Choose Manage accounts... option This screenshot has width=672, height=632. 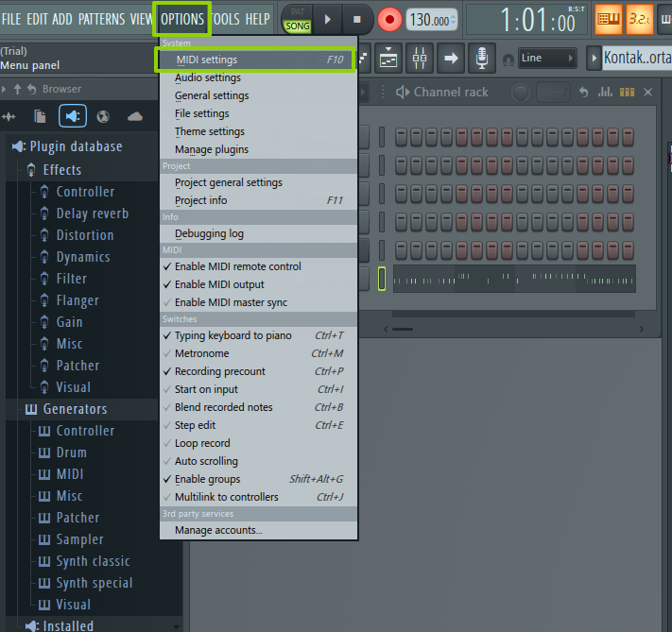tap(218, 530)
